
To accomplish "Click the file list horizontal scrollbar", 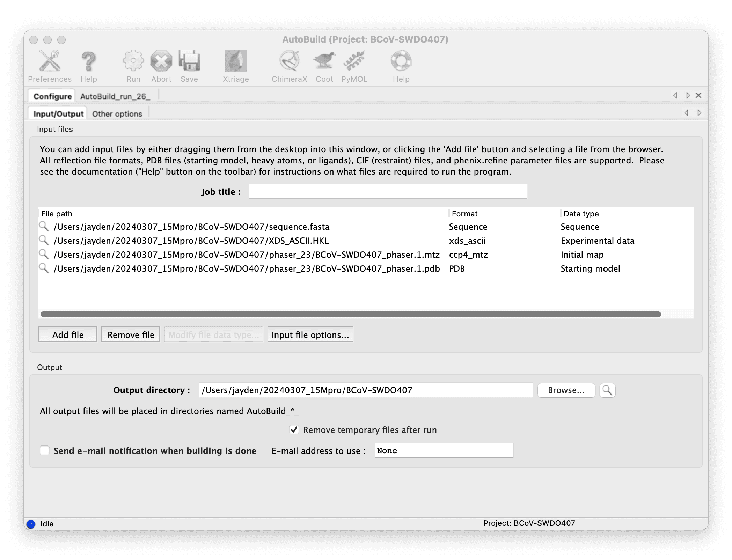I will pyautogui.click(x=351, y=314).
